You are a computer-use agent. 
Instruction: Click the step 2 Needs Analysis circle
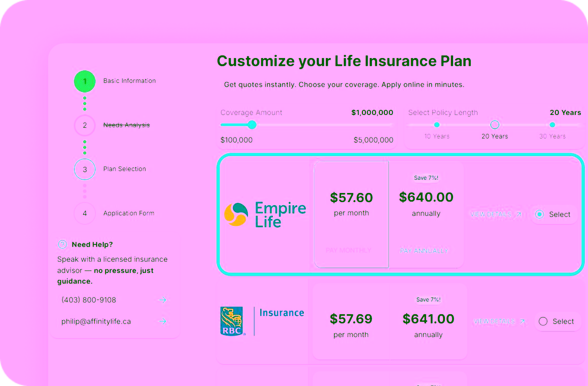coord(85,126)
